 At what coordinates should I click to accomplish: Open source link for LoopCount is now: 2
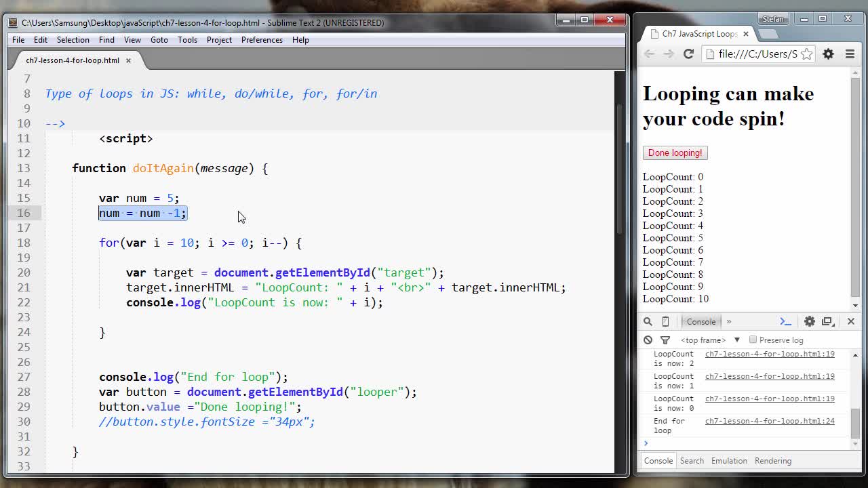pos(770,354)
